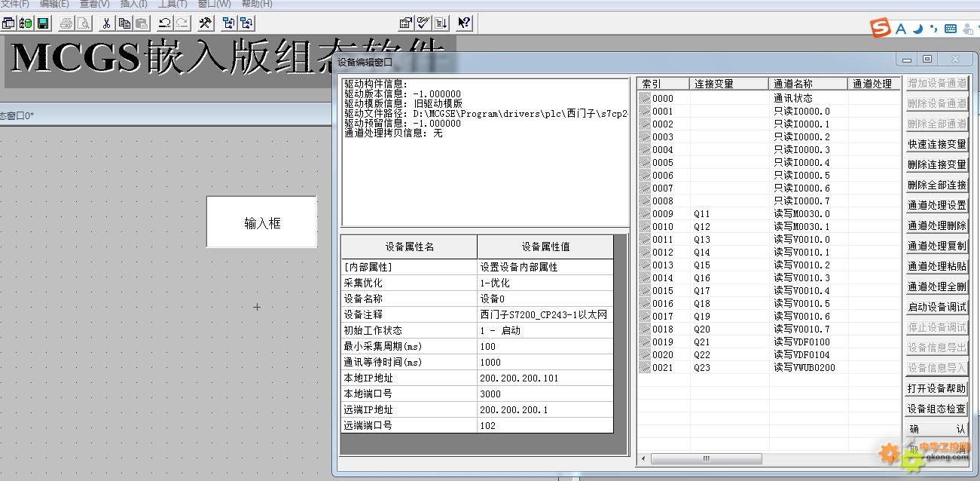This screenshot has height=481, width=980.
Task: Open the toolbox hammer icon
Action: click(x=205, y=23)
